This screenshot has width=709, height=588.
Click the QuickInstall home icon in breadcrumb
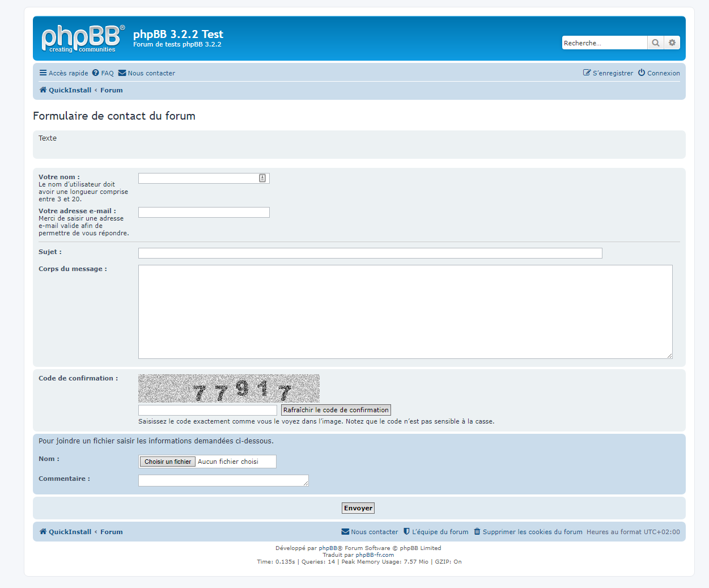tap(43, 90)
